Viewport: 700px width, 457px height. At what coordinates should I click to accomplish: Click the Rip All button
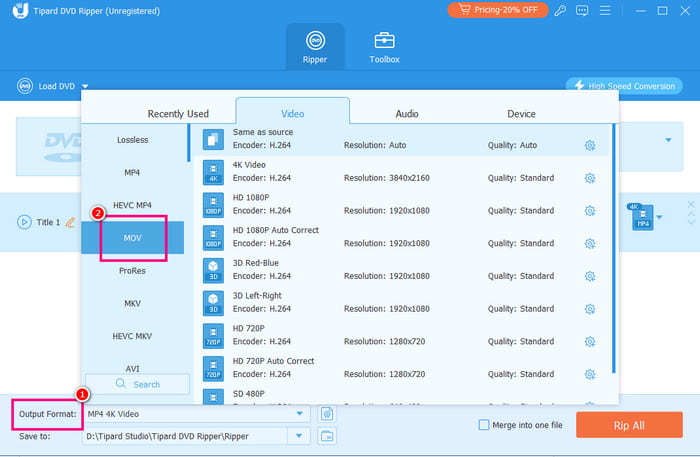pos(629,425)
